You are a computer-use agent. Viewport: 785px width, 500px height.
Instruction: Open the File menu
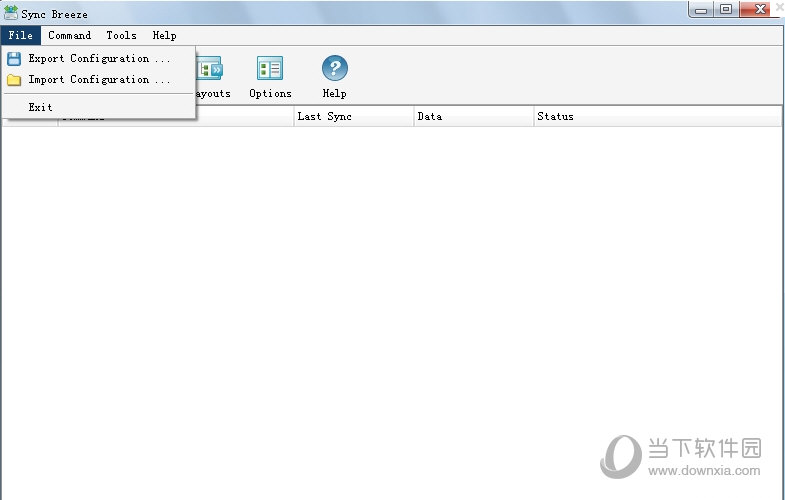[x=21, y=36]
